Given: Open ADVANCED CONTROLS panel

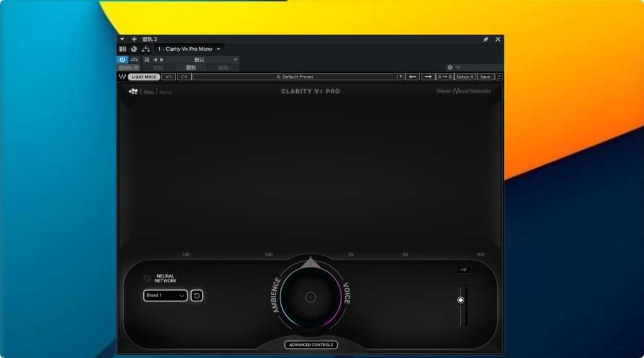Looking at the screenshot, I should tap(311, 345).
